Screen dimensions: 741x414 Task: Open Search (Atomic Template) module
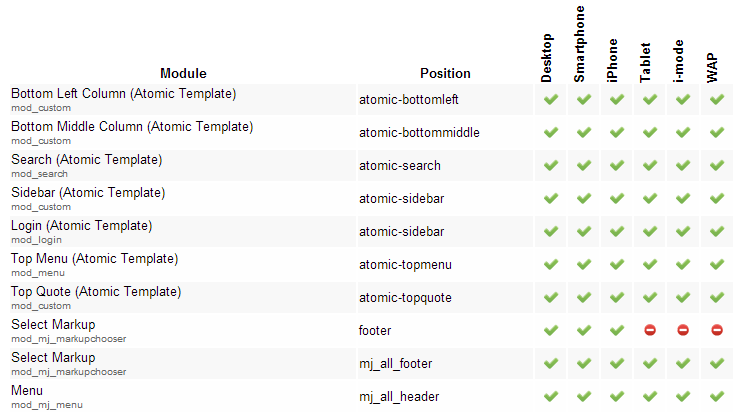[x=86, y=160]
